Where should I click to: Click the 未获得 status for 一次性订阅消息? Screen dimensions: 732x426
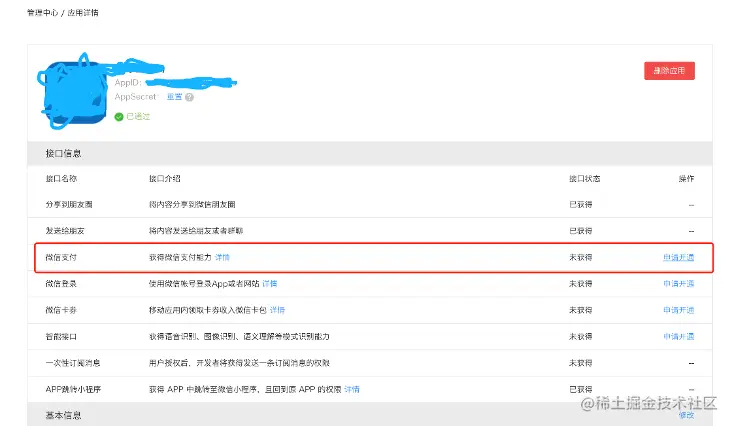coord(581,363)
